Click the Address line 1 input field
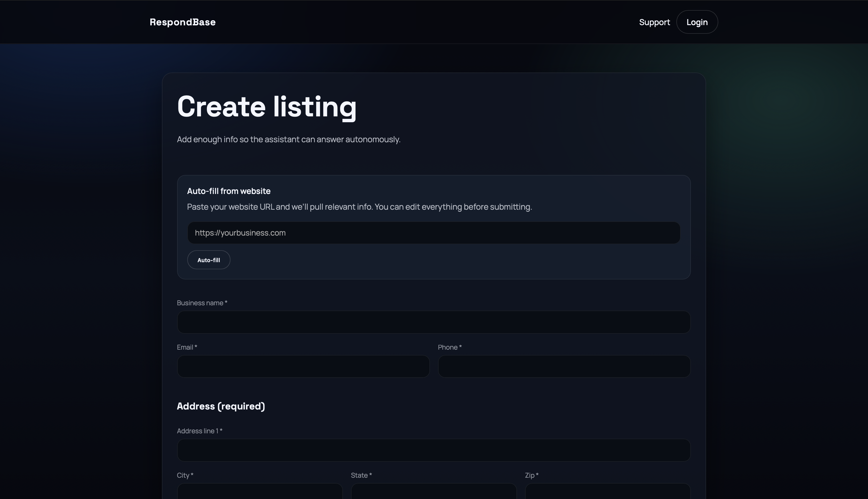The height and width of the screenshot is (499, 868). [x=433, y=450]
